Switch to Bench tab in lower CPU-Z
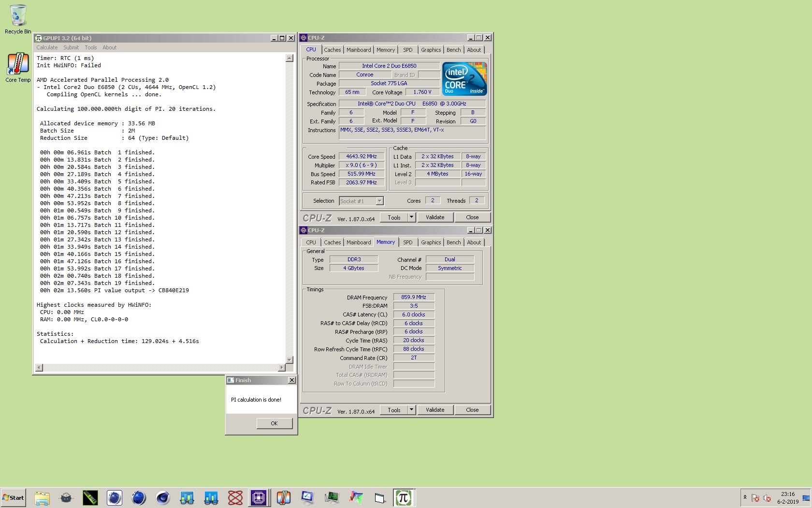 click(454, 242)
